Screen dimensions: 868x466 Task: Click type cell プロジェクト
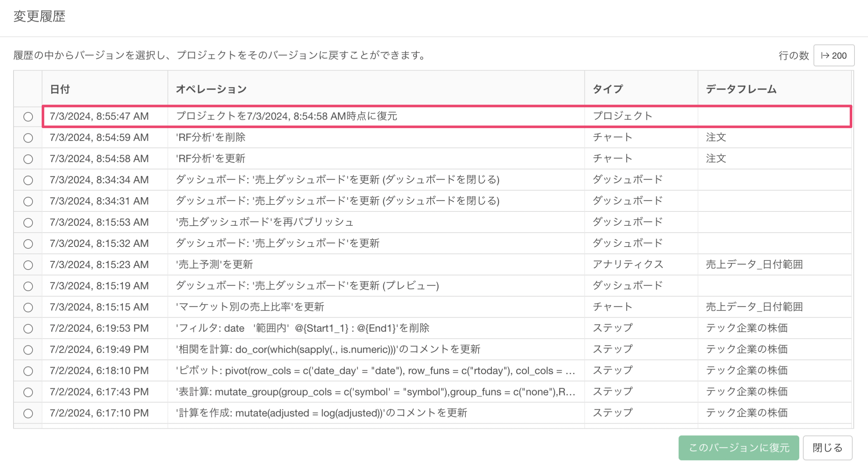pos(622,116)
